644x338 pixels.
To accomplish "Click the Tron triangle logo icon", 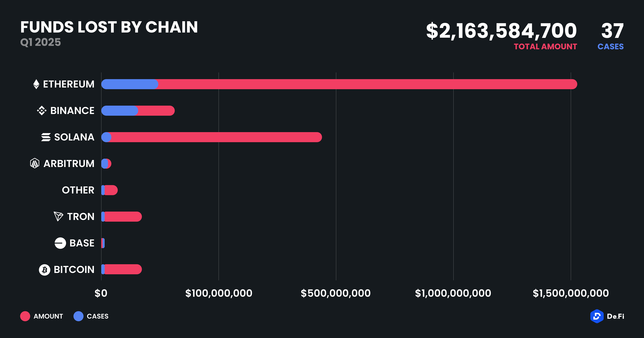I will (59, 216).
